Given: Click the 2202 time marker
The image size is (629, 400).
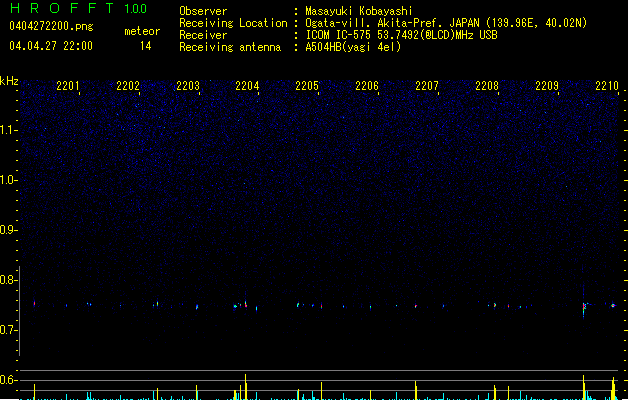Looking at the screenshot, I should pyautogui.click(x=128, y=86).
